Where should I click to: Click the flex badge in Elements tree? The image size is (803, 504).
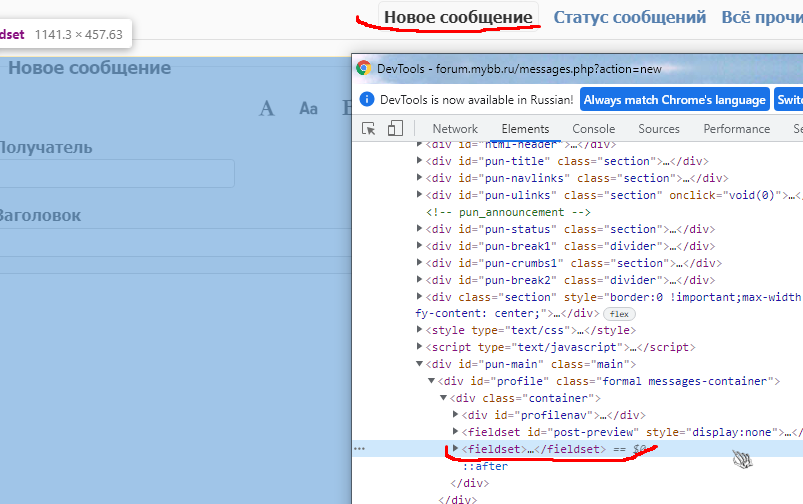click(x=619, y=314)
